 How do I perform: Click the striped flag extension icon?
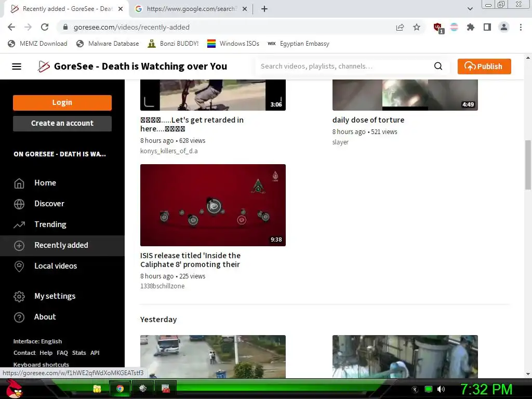click(x=454, y=27)
